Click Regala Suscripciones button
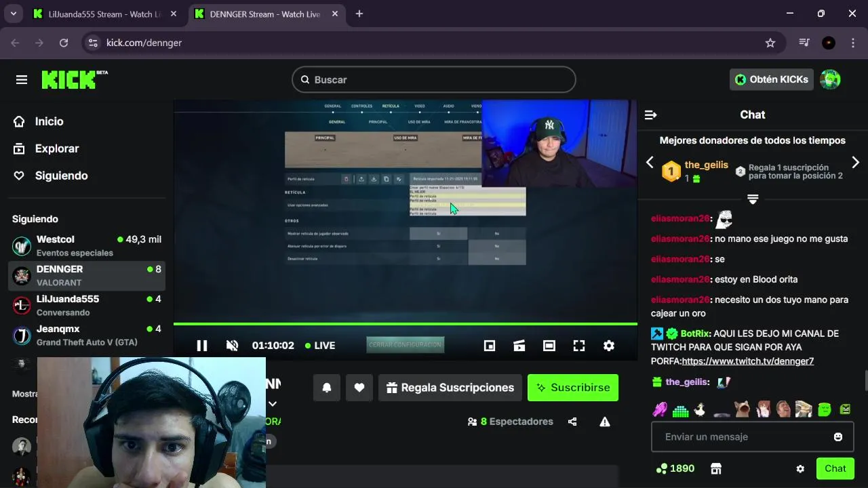The width and height of the screenshot is (868, 488). (x=450, y=388)
